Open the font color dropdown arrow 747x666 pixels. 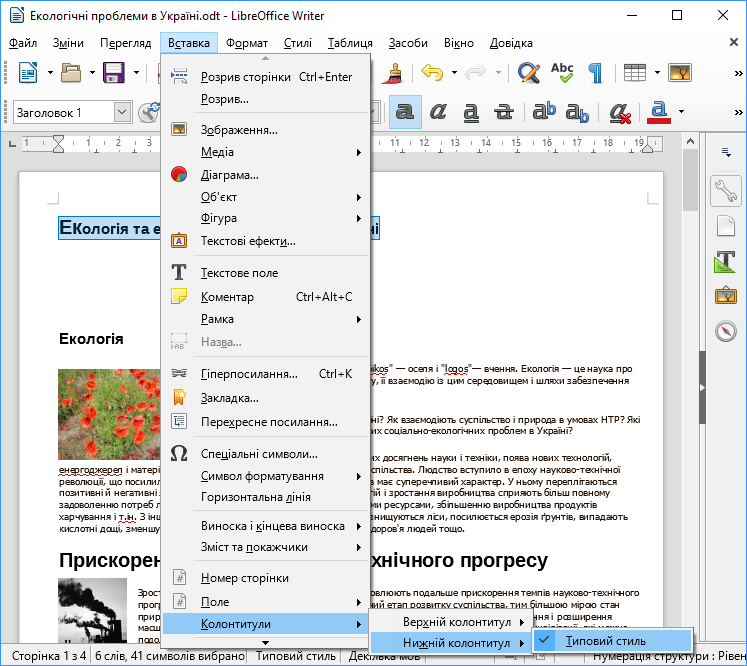tap(681, 112)
